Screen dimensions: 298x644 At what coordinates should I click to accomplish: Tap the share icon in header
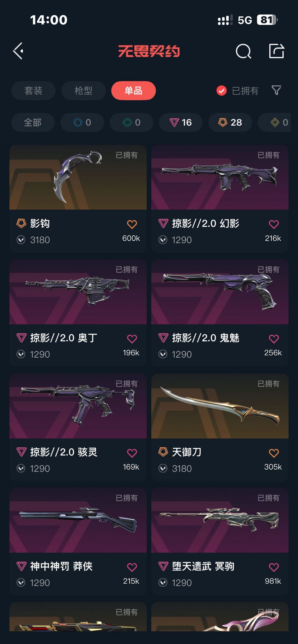276,51
